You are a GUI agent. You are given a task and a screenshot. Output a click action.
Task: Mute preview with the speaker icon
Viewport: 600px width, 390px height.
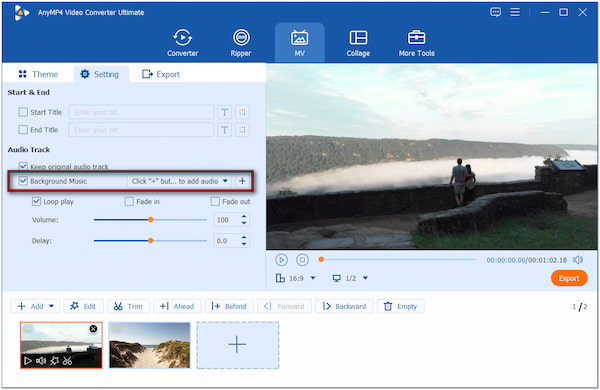[x=578, y=260]
